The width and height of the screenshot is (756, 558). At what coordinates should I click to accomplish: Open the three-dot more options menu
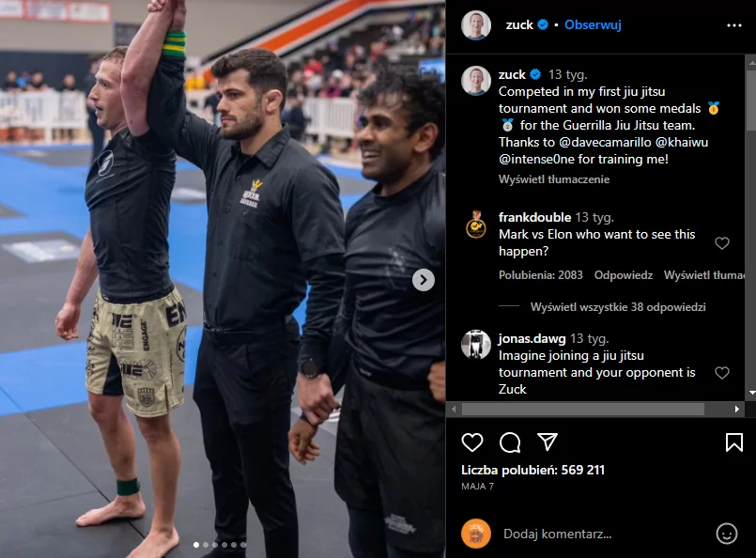point(733,25)
